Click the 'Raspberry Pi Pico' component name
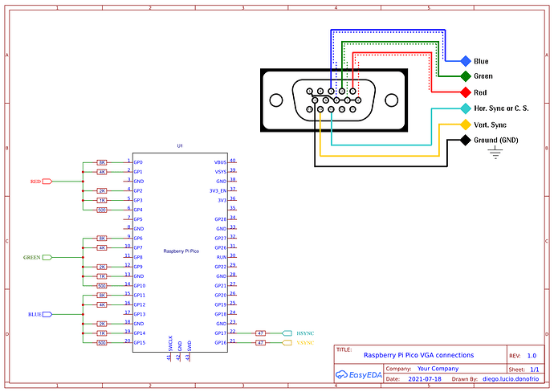This screenshot has height=392, width=554. click(181, 251)
